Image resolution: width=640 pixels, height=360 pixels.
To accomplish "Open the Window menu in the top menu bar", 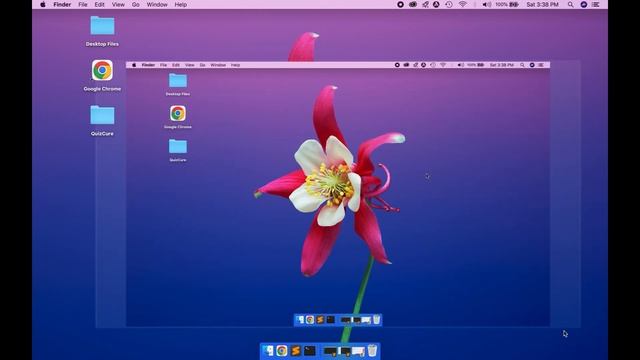I will click(x=157, y=4).
